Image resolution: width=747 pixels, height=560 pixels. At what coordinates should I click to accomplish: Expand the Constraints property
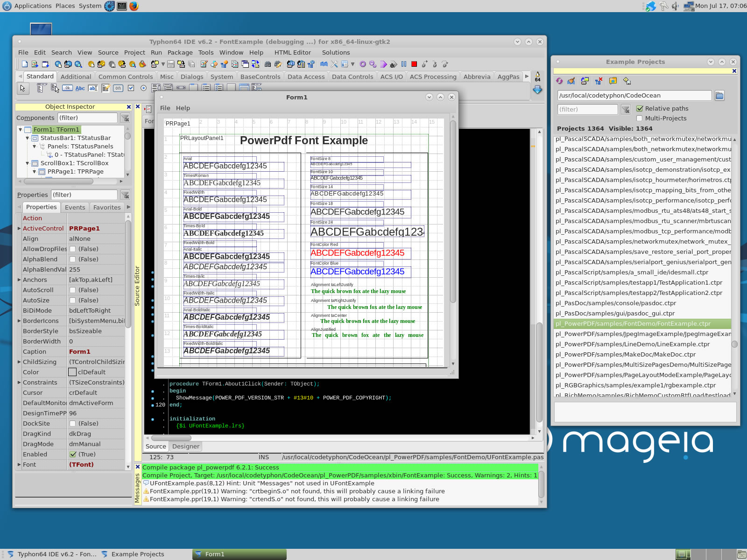tap(19, 382)
